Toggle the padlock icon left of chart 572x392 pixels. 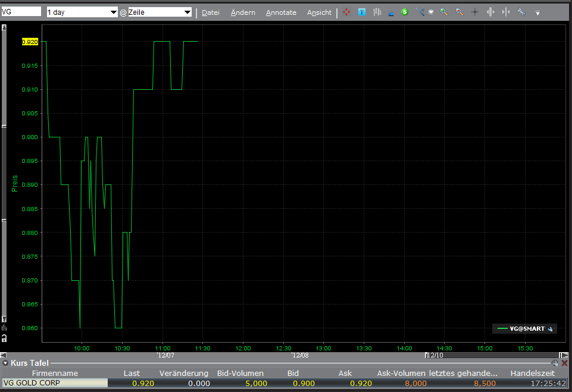point(4,338)
